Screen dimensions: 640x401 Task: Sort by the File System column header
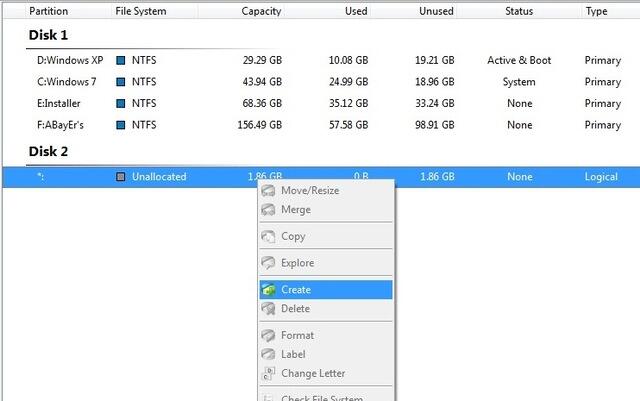pyautogui.click(x=141, y=11)
